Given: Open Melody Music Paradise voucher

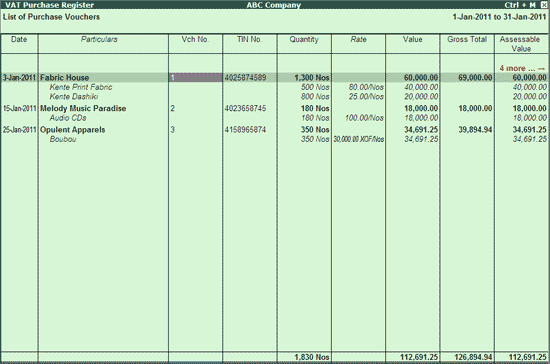Looking at the screenshot, I should 83,108.
